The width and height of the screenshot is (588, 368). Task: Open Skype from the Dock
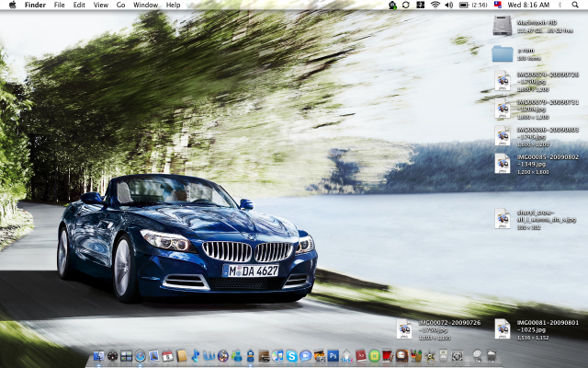291,356
